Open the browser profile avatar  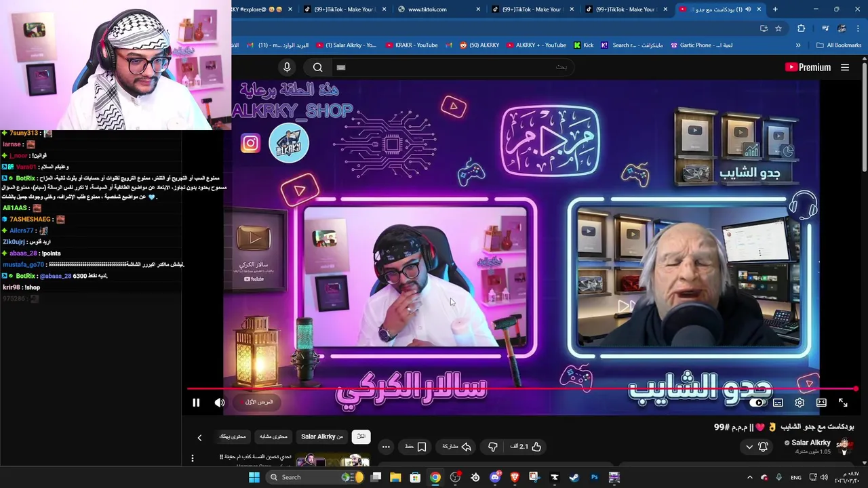click(x=842, y=28)
